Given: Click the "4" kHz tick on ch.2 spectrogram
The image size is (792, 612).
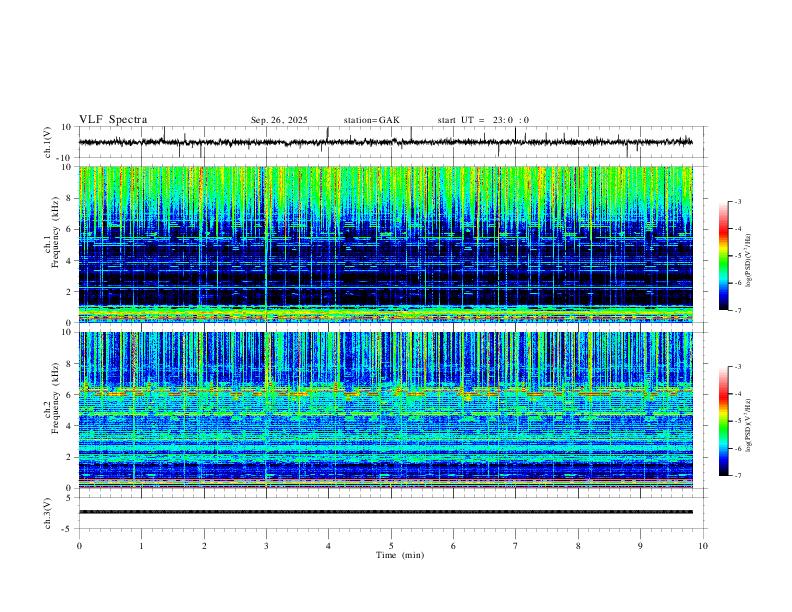Looking at the screenshot, I should coord(69,426).
